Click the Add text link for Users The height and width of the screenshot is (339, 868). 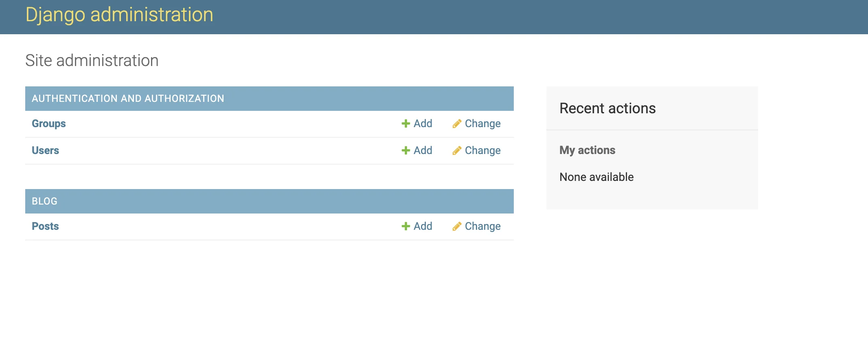pyautogui.click(x=423, y=150)
